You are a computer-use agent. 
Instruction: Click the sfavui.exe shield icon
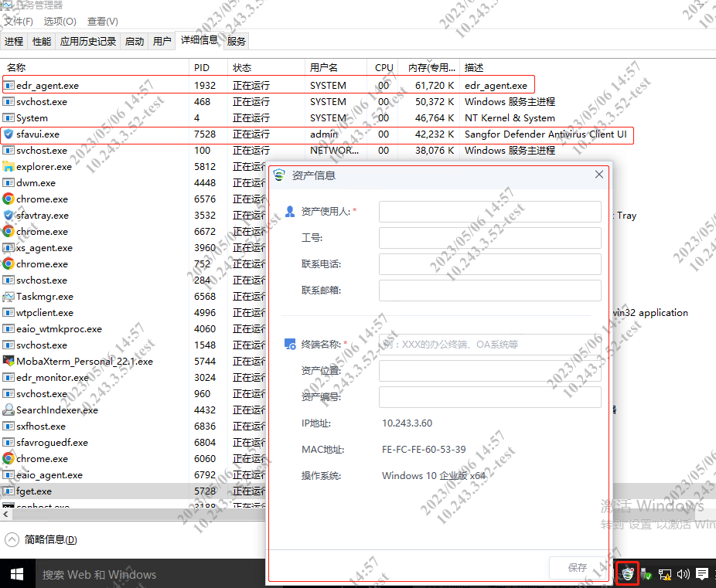tap(9, 134)
